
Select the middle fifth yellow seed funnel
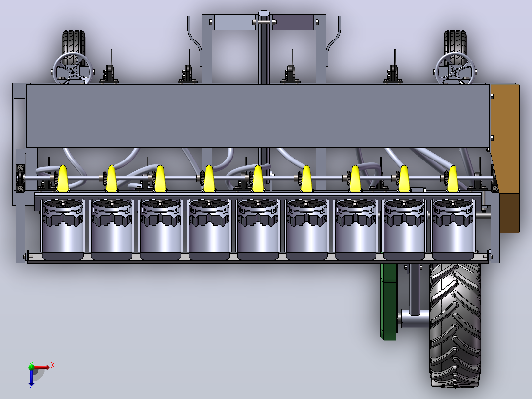[258, 178]
